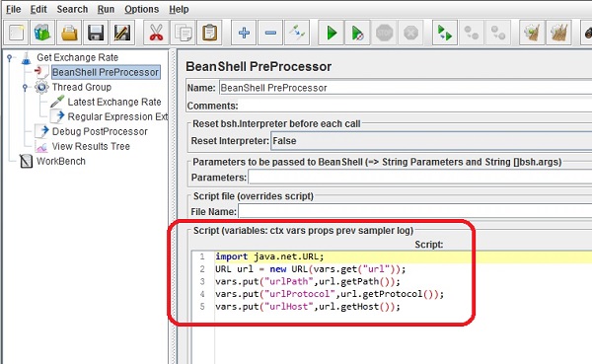Cut the element with scissors icon
The image size is (592, 364).
156,33
